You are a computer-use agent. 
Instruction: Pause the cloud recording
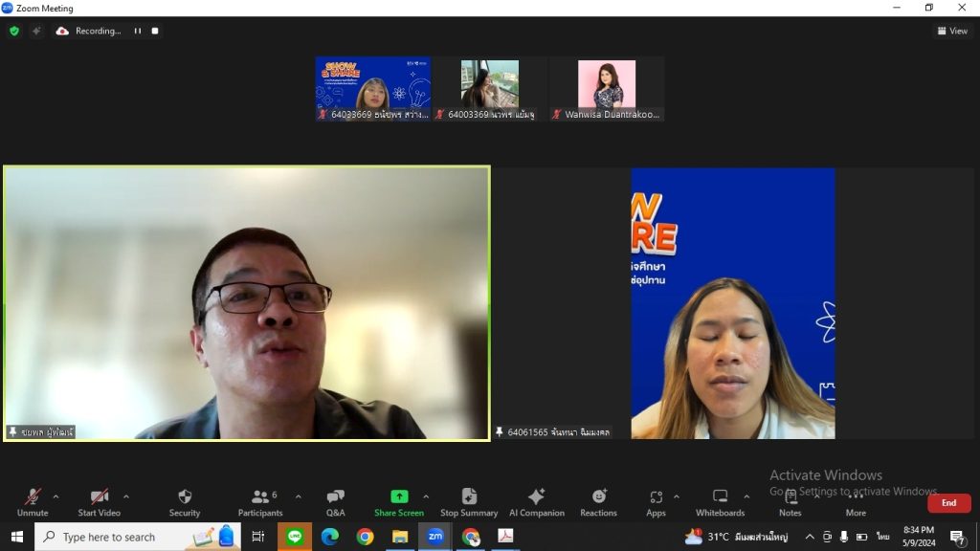[138, 31]
